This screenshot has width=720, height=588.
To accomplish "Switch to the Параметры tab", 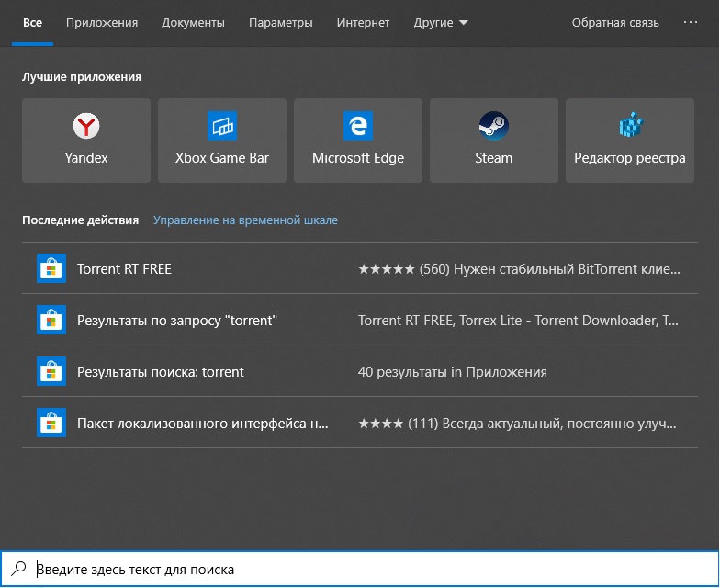I will click(x=281, y=22).
